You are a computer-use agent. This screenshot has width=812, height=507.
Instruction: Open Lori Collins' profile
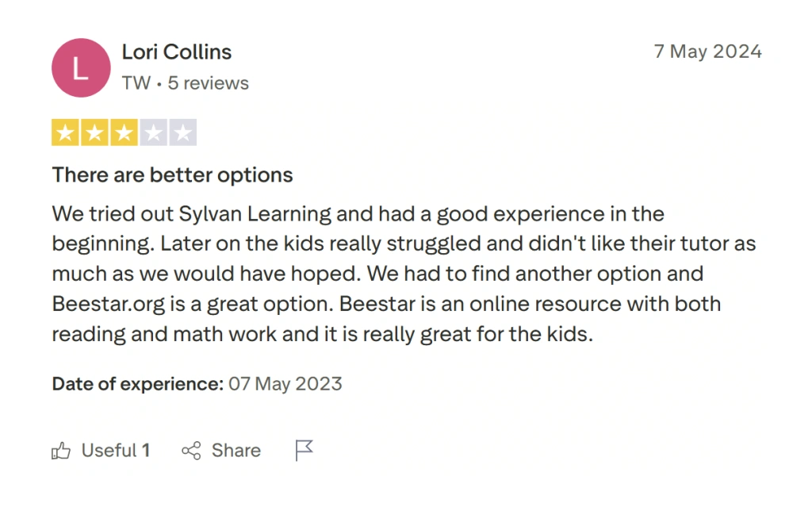[x=176, y=52]
